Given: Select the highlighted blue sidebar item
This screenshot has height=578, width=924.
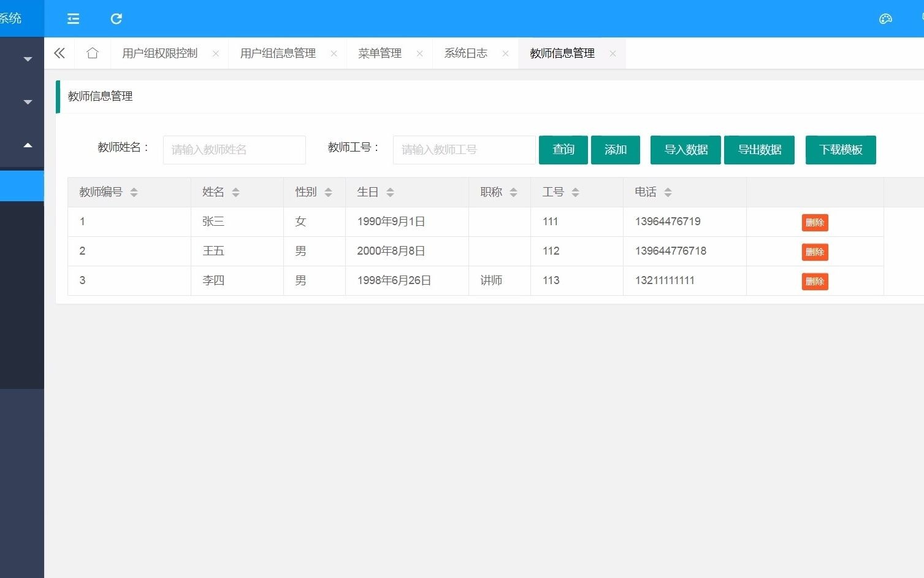Looking at the screenshot, I should click(x=22, y=186).
